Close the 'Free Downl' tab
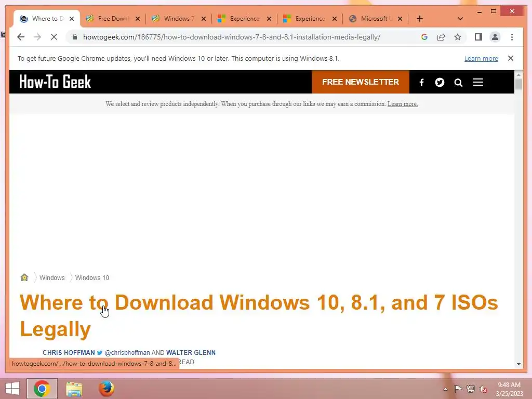This screenshot has width=532, height=399. pos(137,19)
